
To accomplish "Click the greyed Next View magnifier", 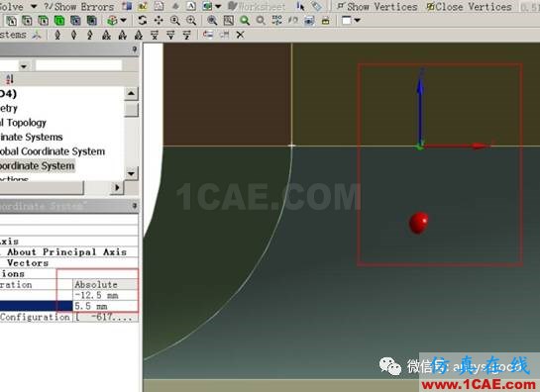I will 261,21.
